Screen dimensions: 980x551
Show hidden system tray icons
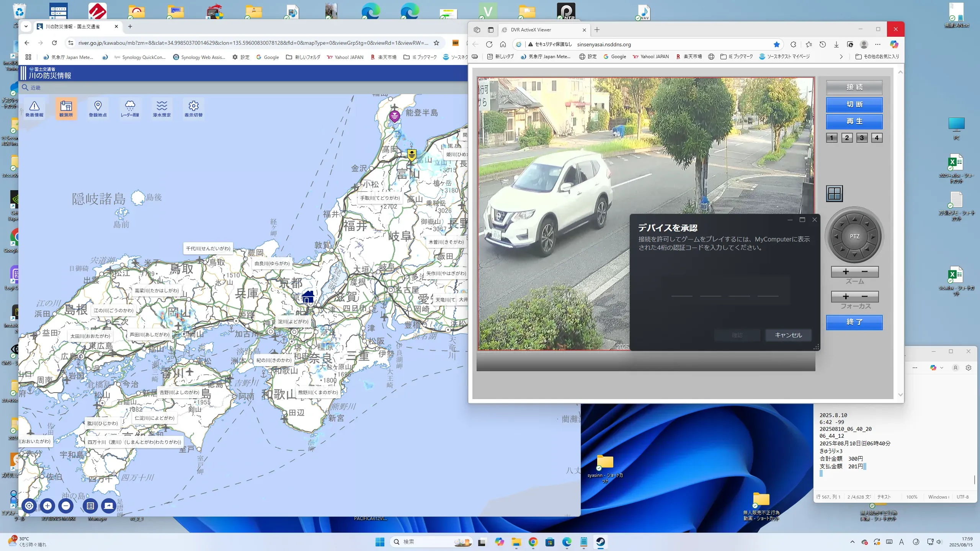pyautogui.click(x=852, y=542)
